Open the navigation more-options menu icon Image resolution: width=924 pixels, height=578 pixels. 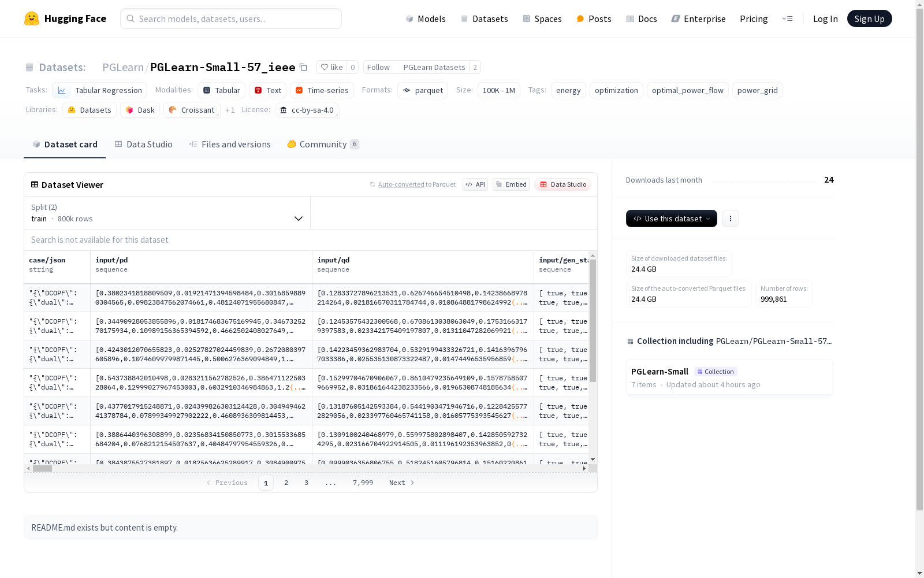point(787,18)
